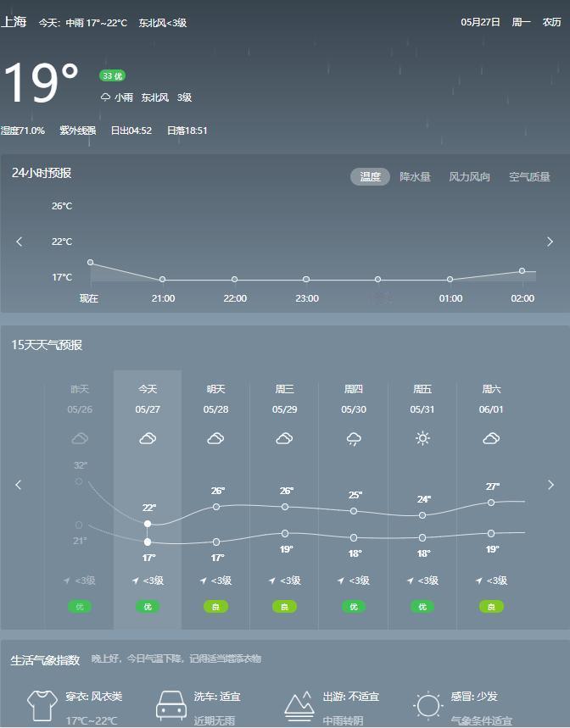570x728 pixels.
Task: Click the 紫外线强 text
Action: click(77, 131)
